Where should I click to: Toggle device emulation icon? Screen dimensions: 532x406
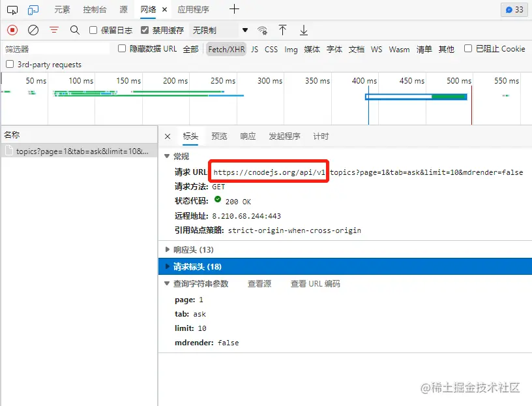click(33, 10)
